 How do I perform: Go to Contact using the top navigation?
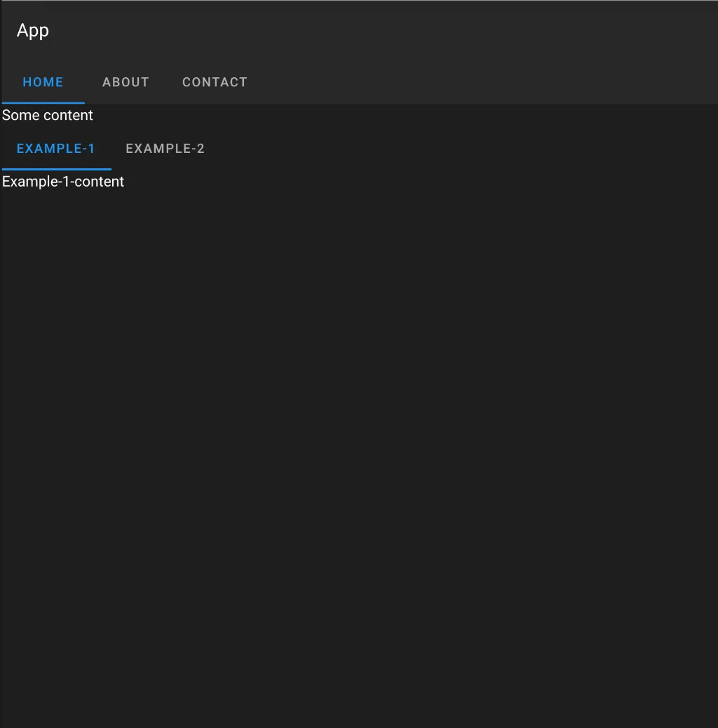215,82
